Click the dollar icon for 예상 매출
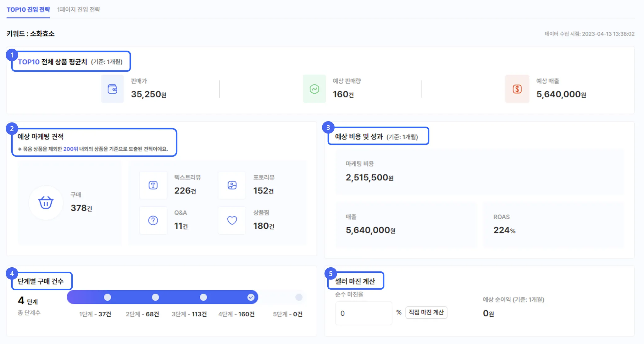The height and width of the screenshot is (344, 644). [517, 89]
